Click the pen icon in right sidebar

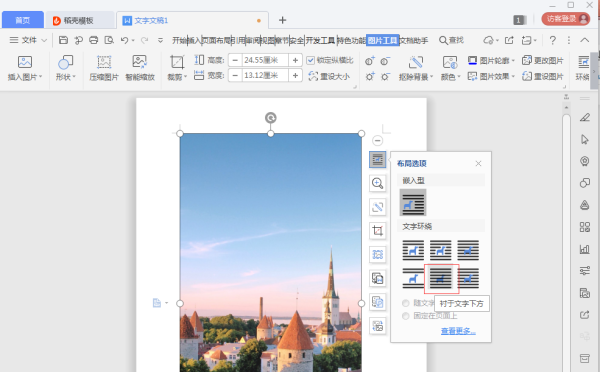585,117
